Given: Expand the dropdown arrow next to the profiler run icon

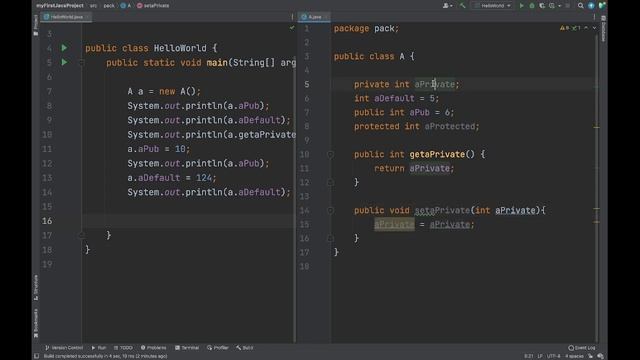Looking at the screenshot, I should click(560, 6).
